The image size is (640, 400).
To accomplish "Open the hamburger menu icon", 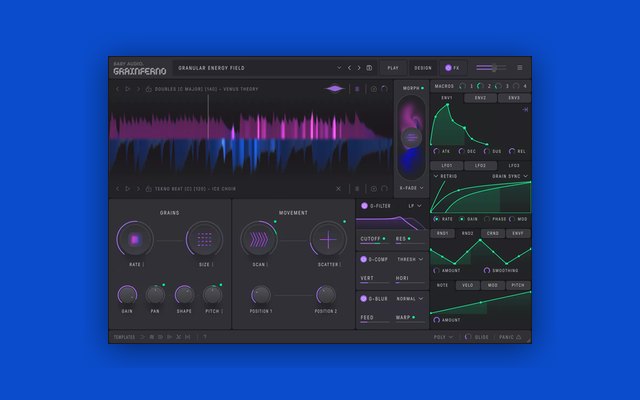I will [x=520, y=68].
